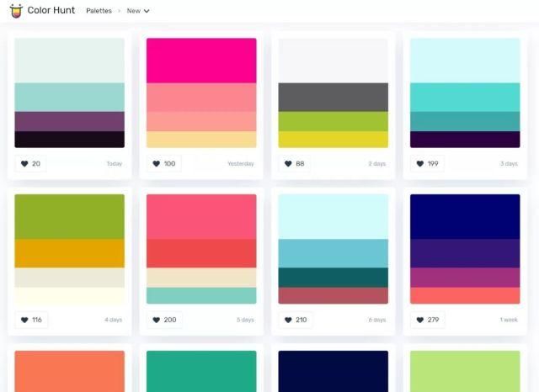
Task: Click the Color Hunt logo icon
Action: pyautogui.click(x=16, y=11)
